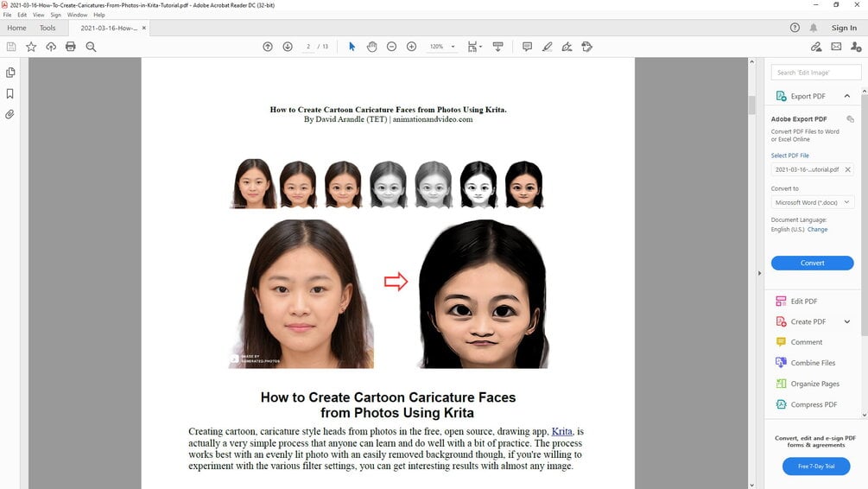Open notifications bell icon
This screenshot has width=868, height=489.
pyautogui.click(x=814, y=28)
